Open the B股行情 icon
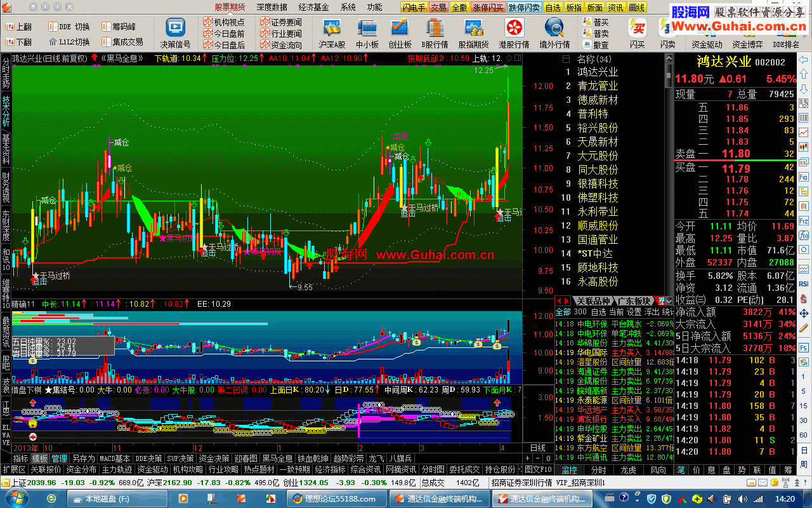The image size is (812, 508). coord(435,33)
